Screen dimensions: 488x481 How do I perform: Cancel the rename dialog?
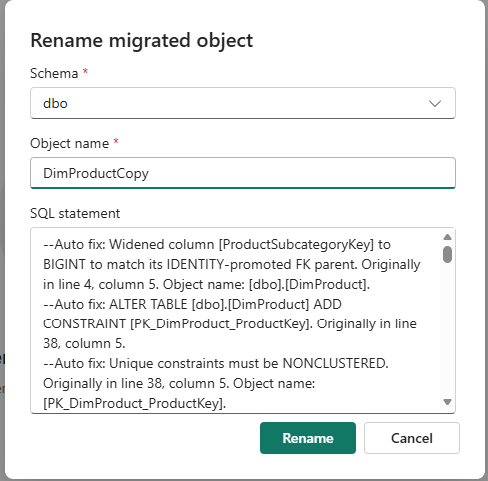(412, 438)
